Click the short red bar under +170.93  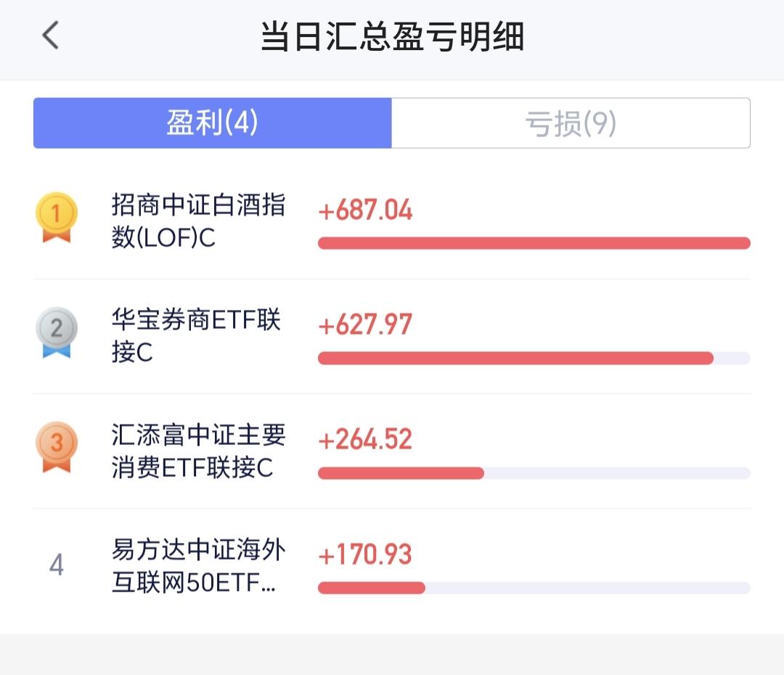pos(372,588)
